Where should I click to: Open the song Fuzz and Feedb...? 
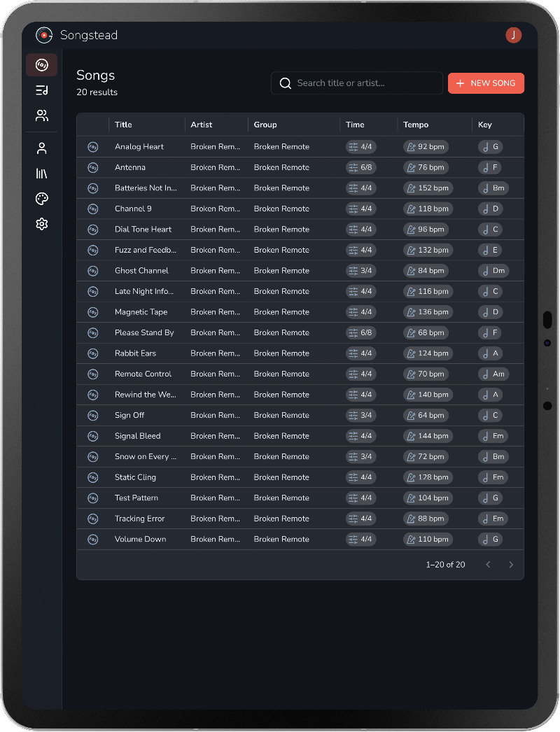coord(146,250)
